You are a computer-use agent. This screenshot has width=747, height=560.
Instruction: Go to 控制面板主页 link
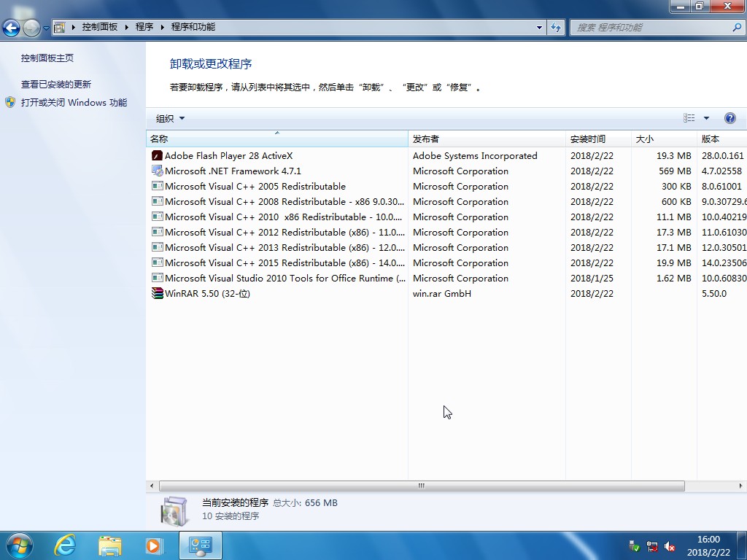[47, 58]
